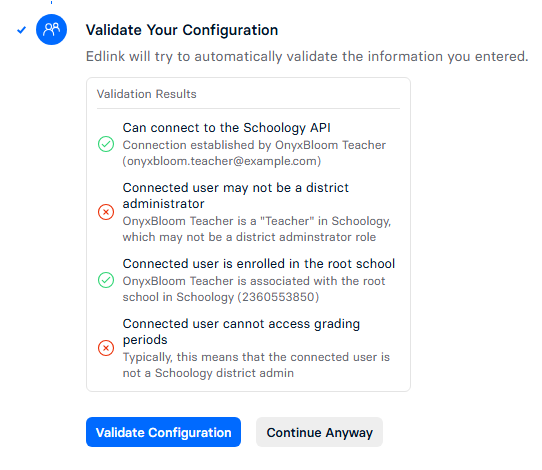Click red X icon for district administrator warning
Image resolution: width=542 pixels, height=470 pixels.
point(106,212)
